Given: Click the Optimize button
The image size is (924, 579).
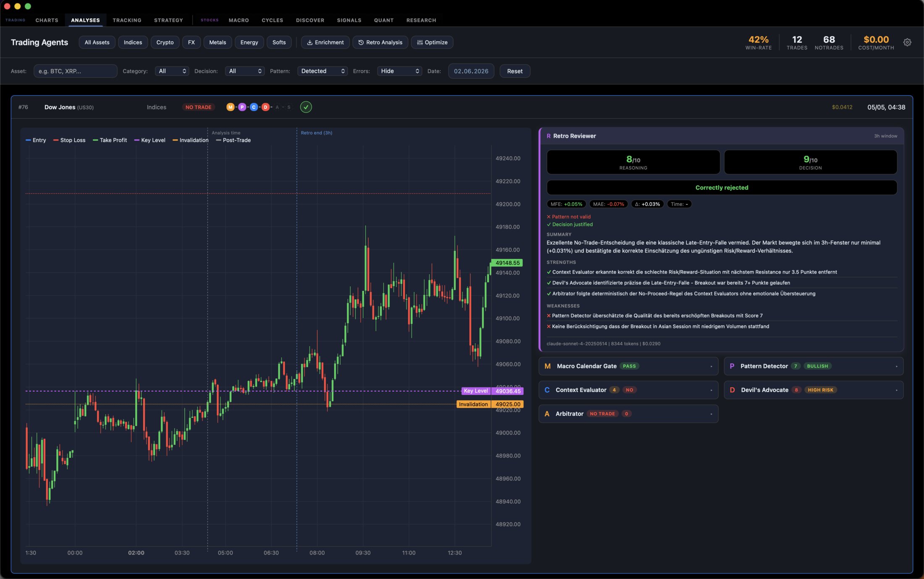Looking at the screenshot, I should coord(432,42).
